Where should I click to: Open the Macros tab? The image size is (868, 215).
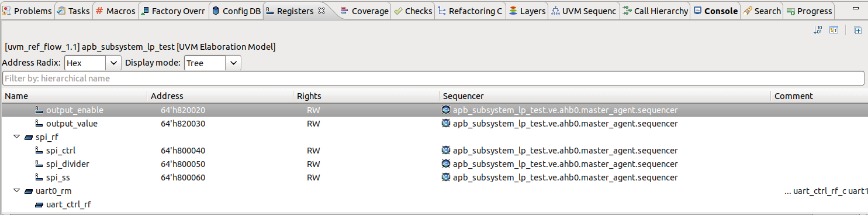(115, 11)
